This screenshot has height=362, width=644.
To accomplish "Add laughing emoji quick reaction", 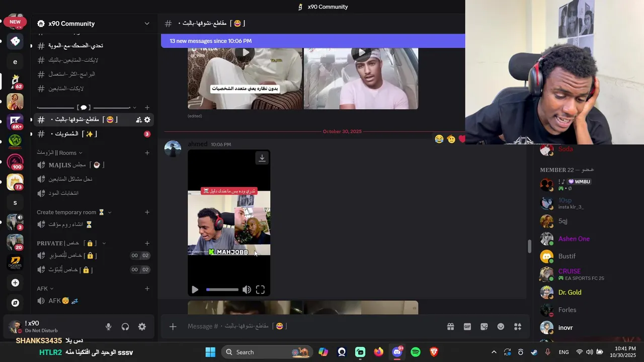I will click(x=439, y=139).
